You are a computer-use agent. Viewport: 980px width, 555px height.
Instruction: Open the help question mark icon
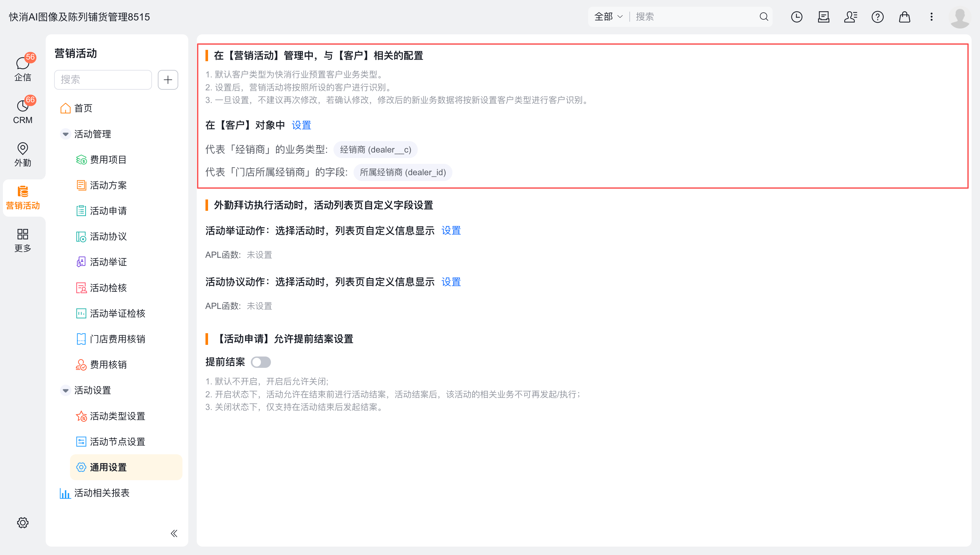877,17
